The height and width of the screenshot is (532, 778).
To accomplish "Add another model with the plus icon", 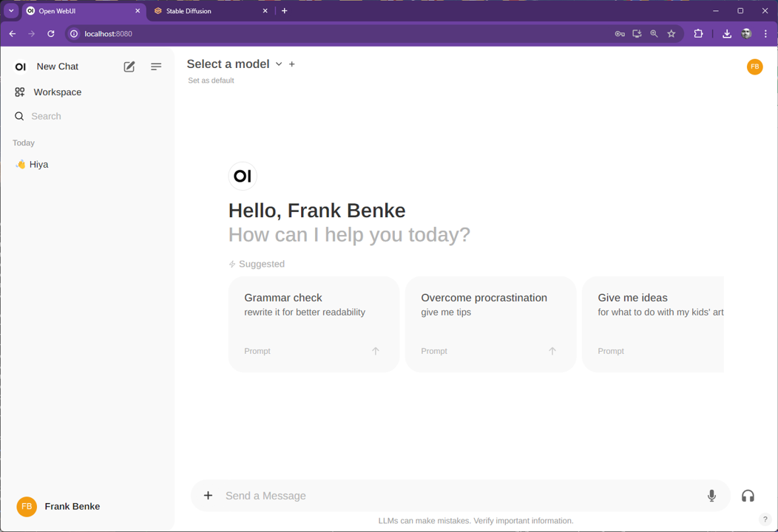I will (x=292, y=64).
